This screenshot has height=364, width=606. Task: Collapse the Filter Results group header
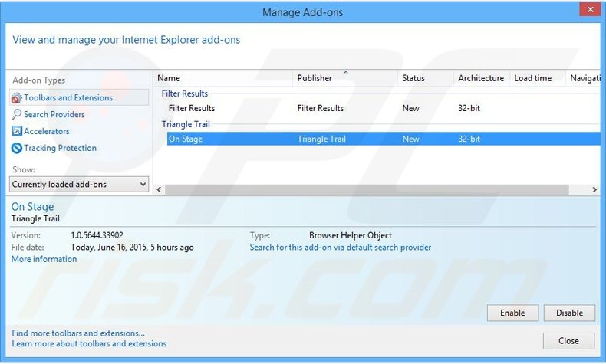tap(184, 93)
